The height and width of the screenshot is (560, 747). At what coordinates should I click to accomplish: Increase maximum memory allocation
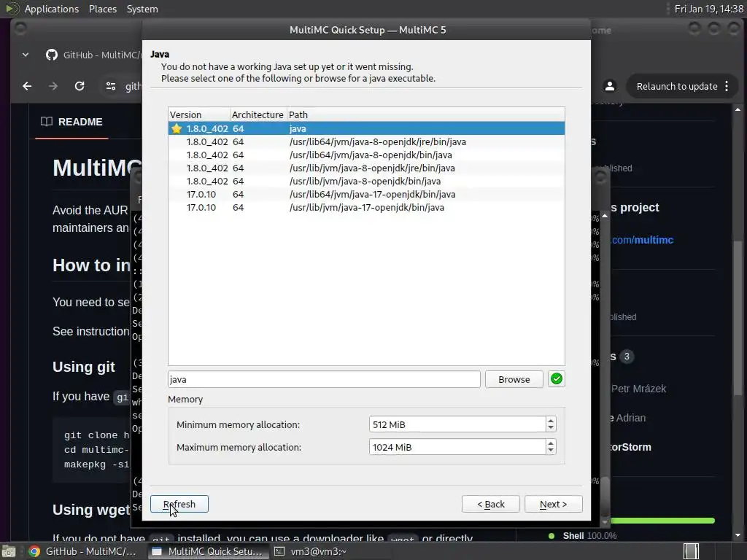[x=551, y=443]
